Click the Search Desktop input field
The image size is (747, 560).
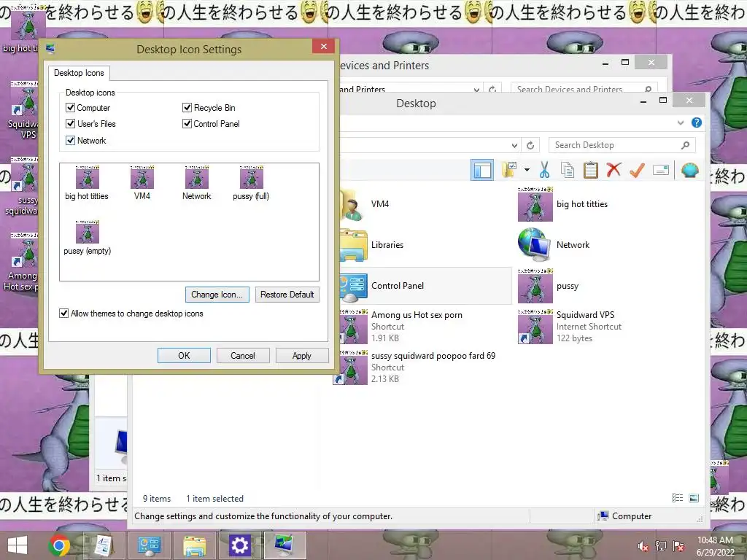click(x=622, y=145)
